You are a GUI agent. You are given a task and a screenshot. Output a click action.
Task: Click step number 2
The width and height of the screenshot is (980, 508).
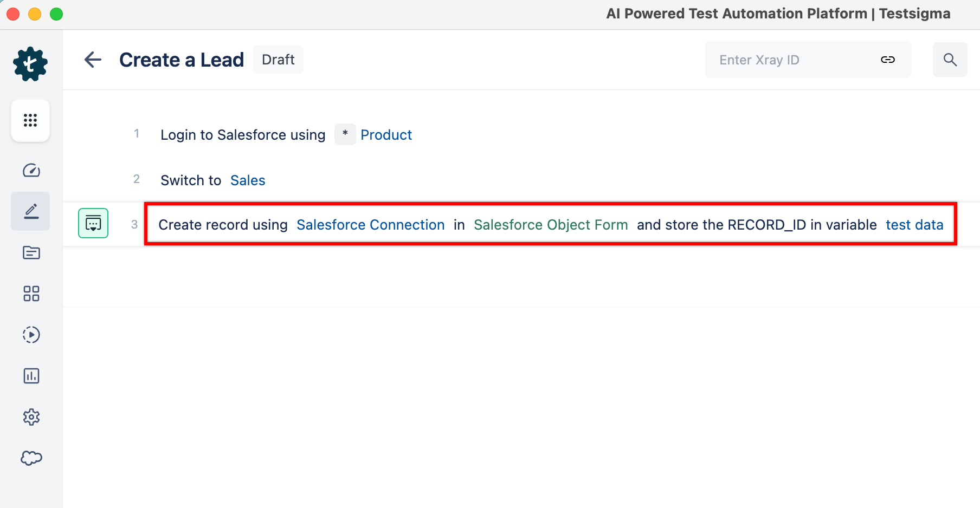pos(137,179)
